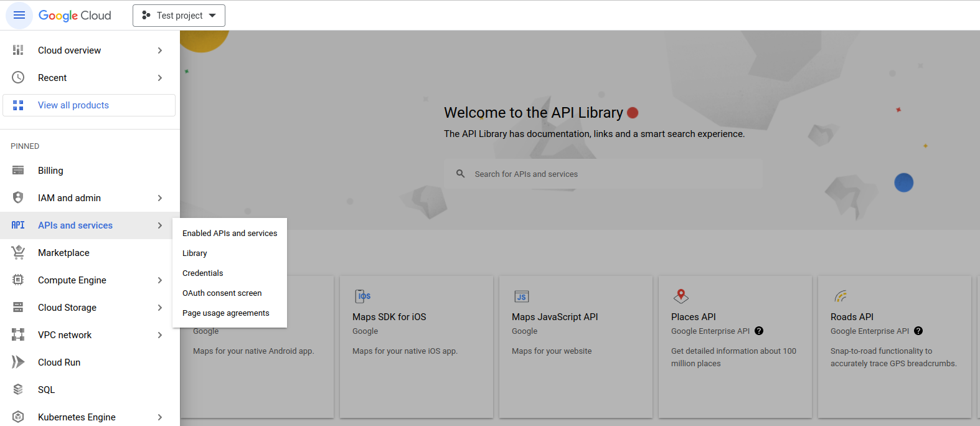Click the Maps SDK for iOS icon
This screenshot has width=980, height=426.
[x=362, y=296]
